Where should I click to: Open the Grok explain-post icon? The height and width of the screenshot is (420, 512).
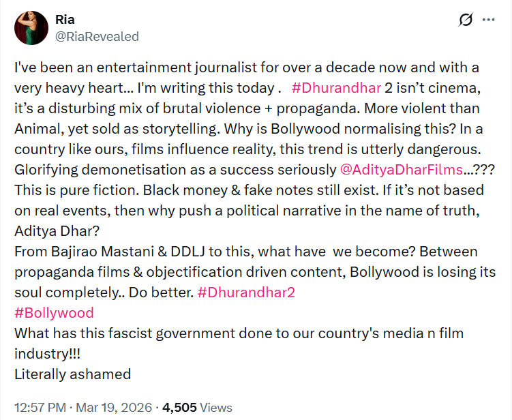466,20
